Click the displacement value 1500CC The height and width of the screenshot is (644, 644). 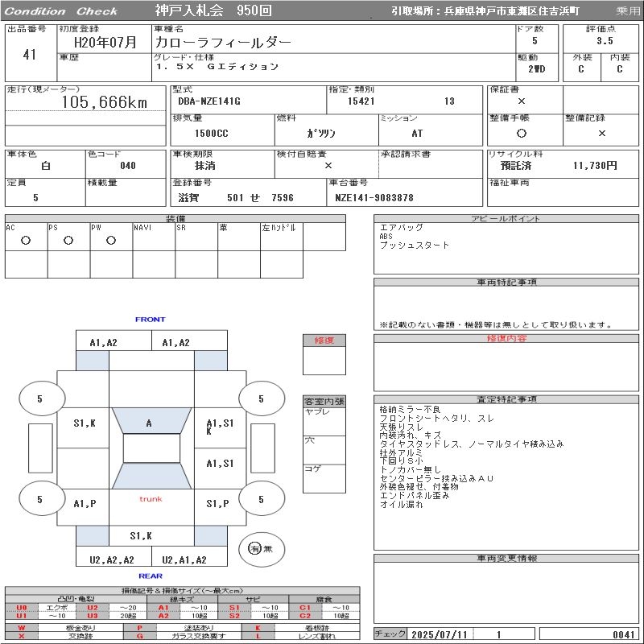(211, 133)
